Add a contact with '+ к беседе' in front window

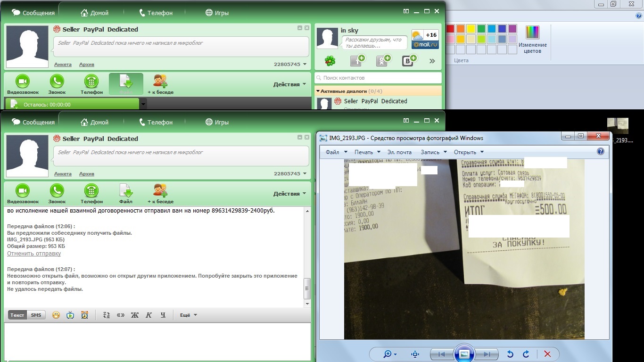click(x=160, y=194)
